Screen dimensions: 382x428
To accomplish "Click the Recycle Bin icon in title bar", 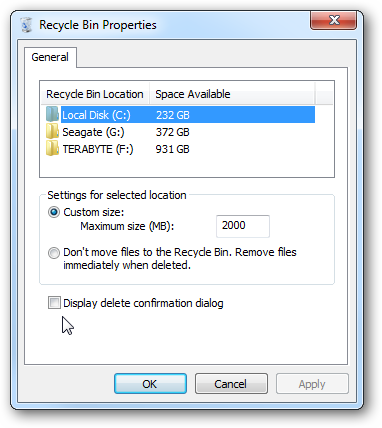I will point(26,25).
